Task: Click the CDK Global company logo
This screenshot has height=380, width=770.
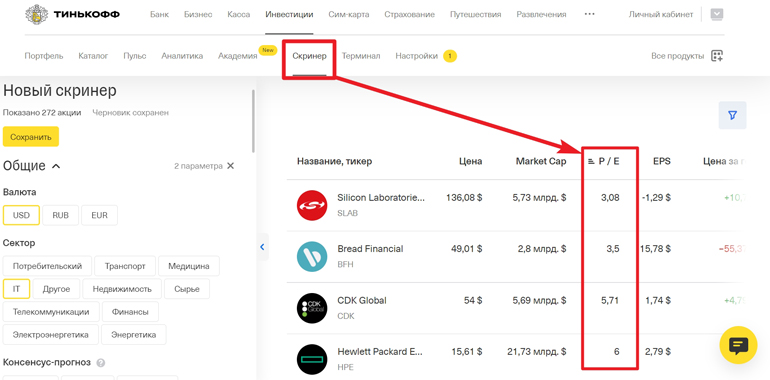Action: click(x=312, y=308)
